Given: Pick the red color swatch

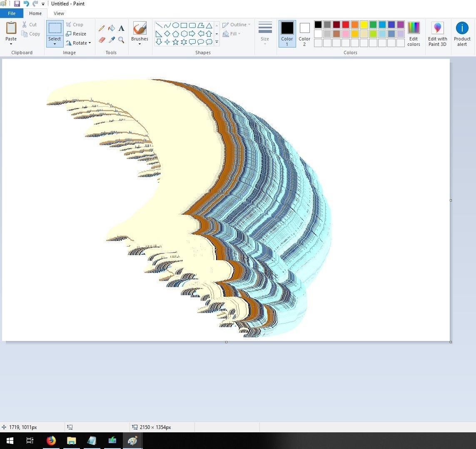Looking at the screenshot, I should [x=345, y=25].
